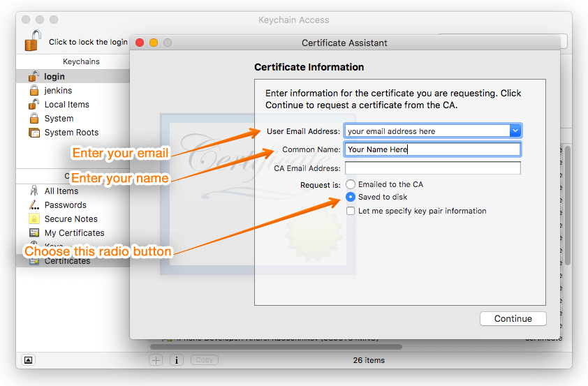Enable Let me specify key pair information
This screenshot has width=588, height=386.
click(351, 211)
